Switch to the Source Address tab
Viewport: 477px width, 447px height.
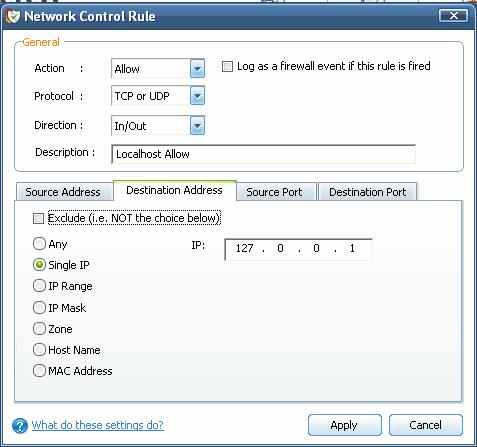pyautogui.click(x=63, y=192)
